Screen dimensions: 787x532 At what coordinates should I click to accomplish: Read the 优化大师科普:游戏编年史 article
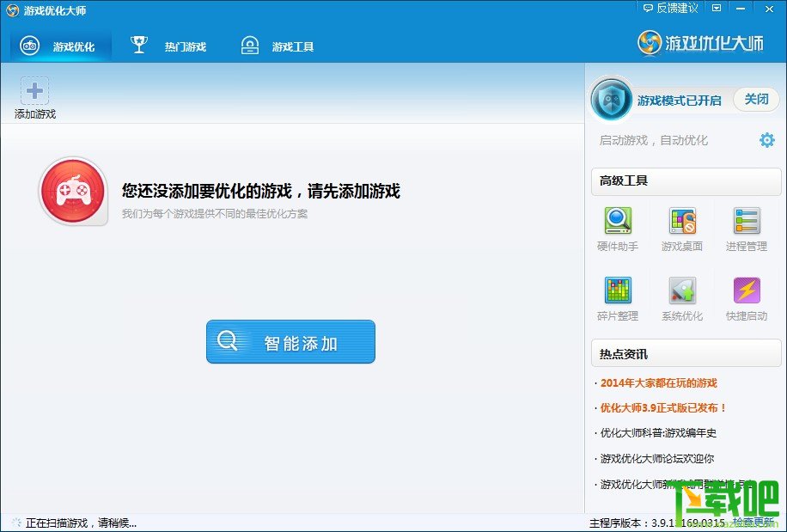(658, 433)
